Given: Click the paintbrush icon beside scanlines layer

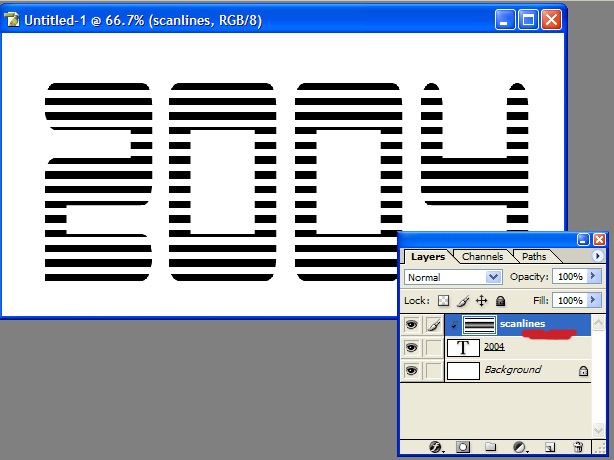Looking at the screenshot, I should click(434, 324).
